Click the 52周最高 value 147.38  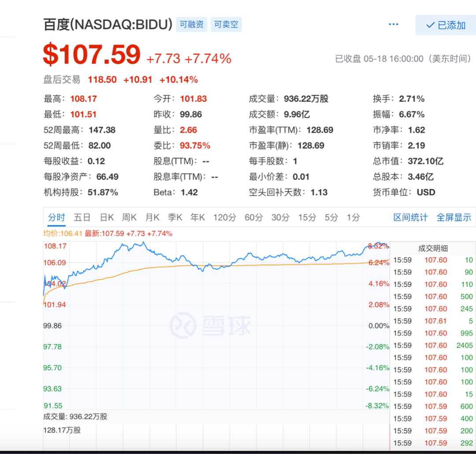102,130
